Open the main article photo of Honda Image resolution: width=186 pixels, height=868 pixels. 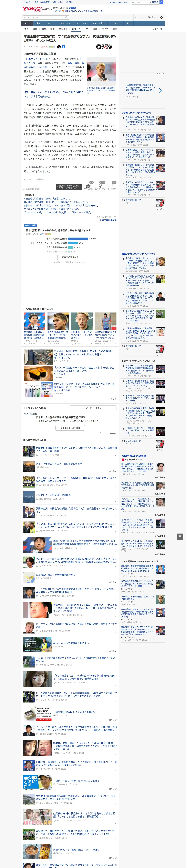(101, 72)
